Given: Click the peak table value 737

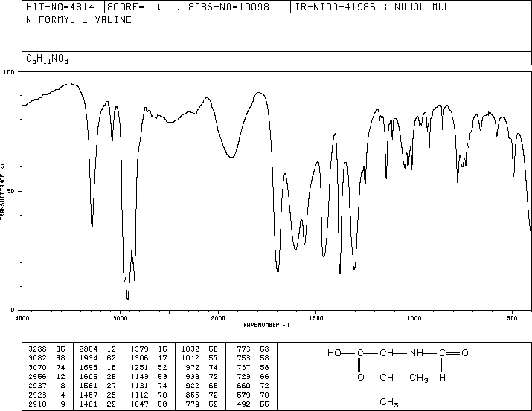Looking at the screenshot, I should pyautogui.click(x=243, y=367).
